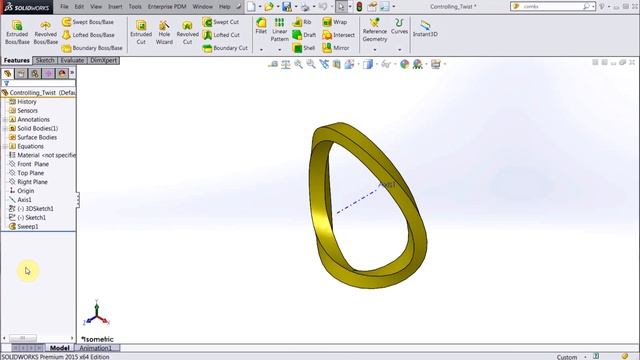Screen dimensions: 640x360
Task: Expand more manager tabs chevron
Action: [x=72, y=73]
